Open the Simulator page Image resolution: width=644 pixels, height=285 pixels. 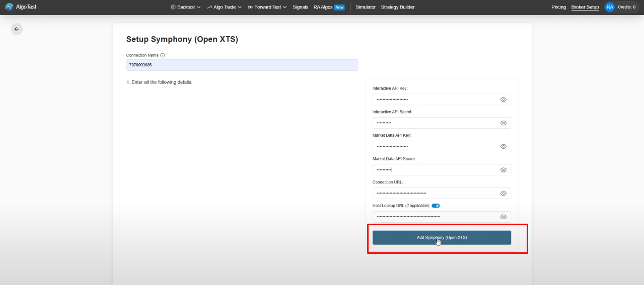pos(366,7)
